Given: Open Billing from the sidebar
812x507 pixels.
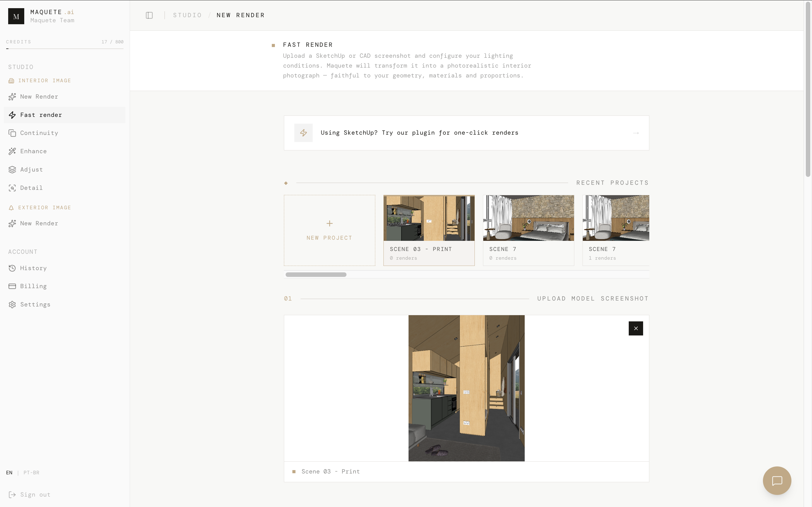Looking at the screenshot, I should [33, 286].
